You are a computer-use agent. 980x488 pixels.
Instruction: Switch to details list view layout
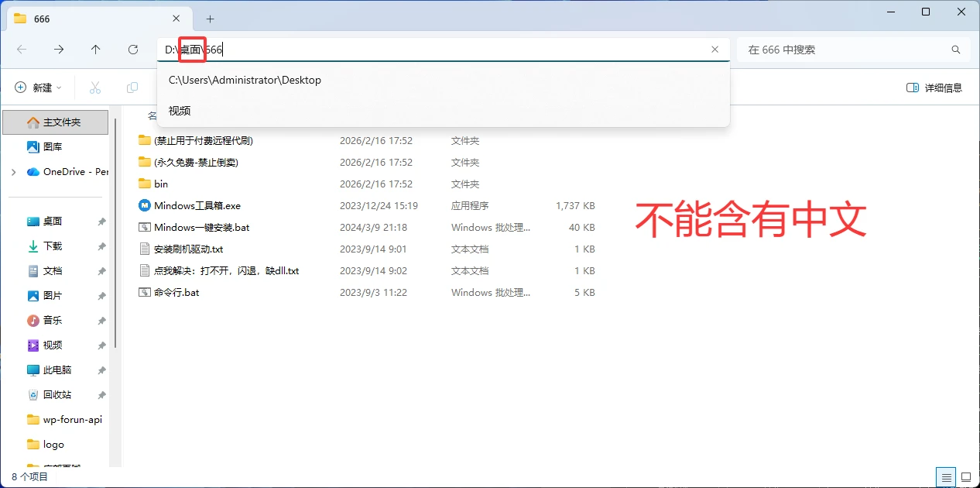pos(945,476)
